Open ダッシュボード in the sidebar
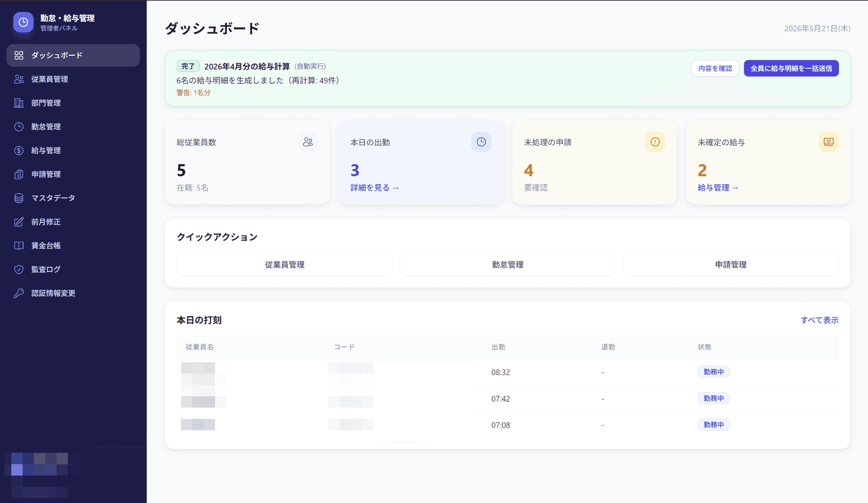Image resolution: width=868 pixels, height=503 pixels. [x=73, y=55]
